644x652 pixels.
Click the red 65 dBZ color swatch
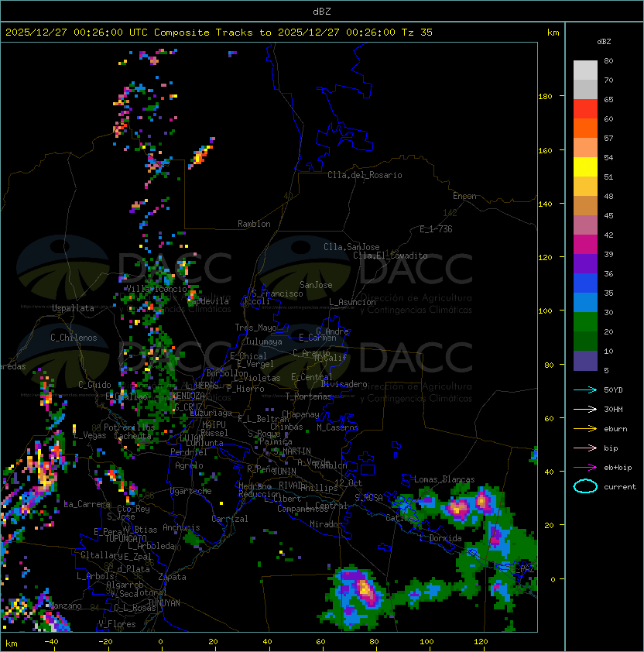585,109
